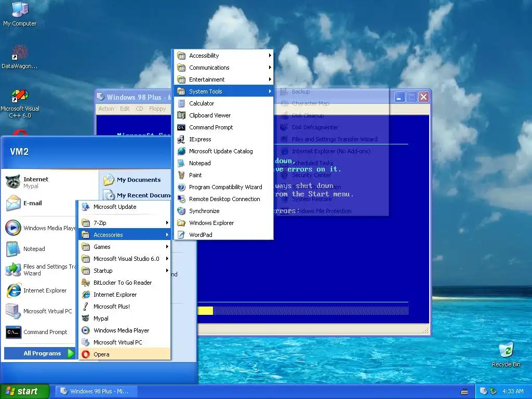
Task: Click the Virtual PC system tray icon
Action: [484, 391]
